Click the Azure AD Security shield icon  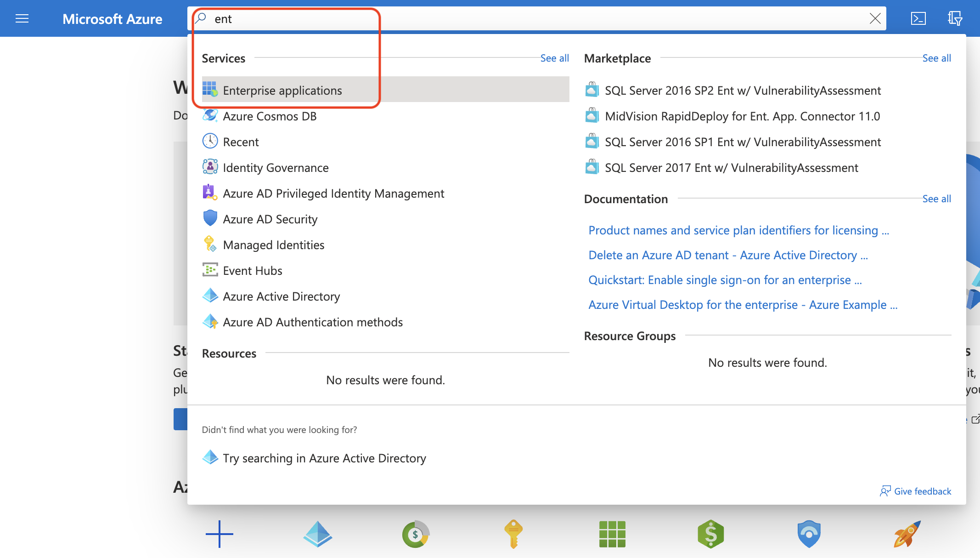pos(210,218)
